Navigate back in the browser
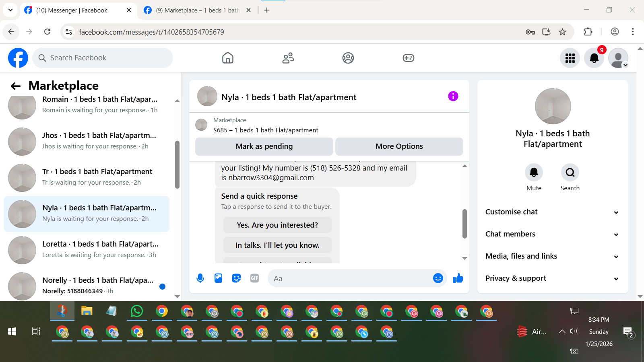The width and height of the screenshot is (644, 362). click(x=11, y=32)
